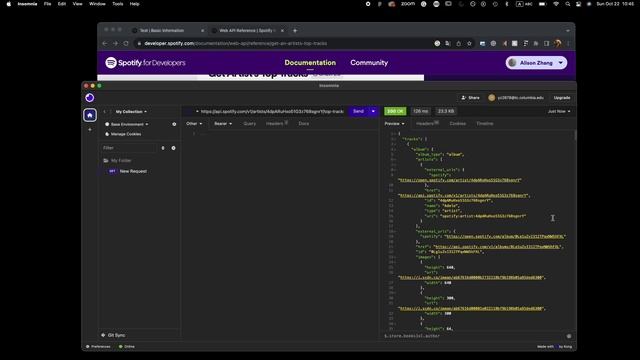Open the Insomnia logo in the app header

pyautogui.click(x=90, y=98)
